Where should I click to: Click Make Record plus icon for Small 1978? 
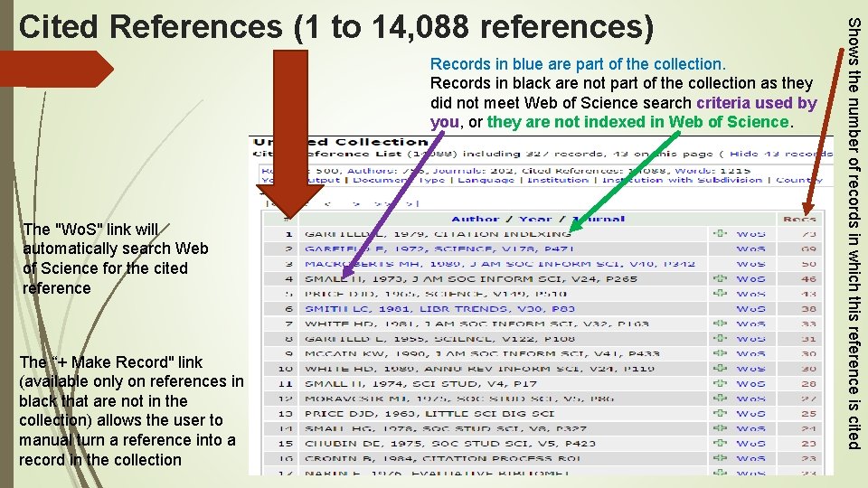(x=721, y=427)
